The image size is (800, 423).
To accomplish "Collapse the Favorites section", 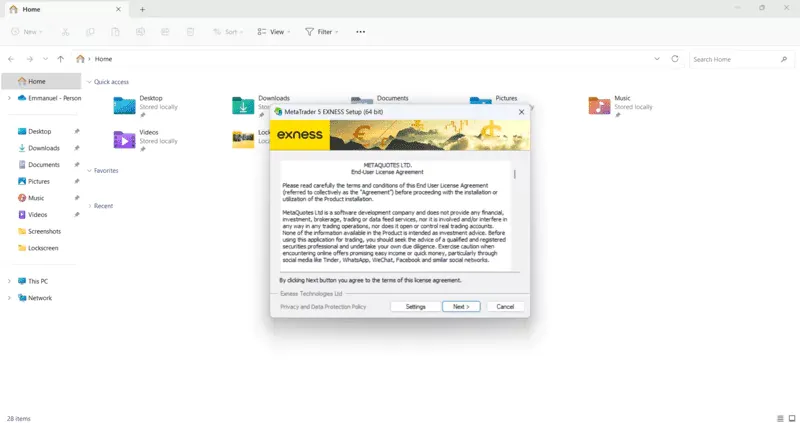I will coord(89,170).
